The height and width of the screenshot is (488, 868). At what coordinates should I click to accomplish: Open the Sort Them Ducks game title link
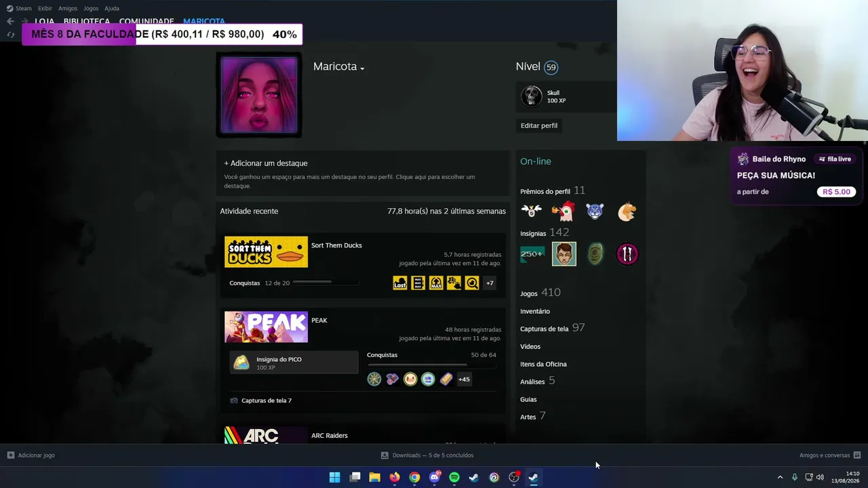point(336,245)
